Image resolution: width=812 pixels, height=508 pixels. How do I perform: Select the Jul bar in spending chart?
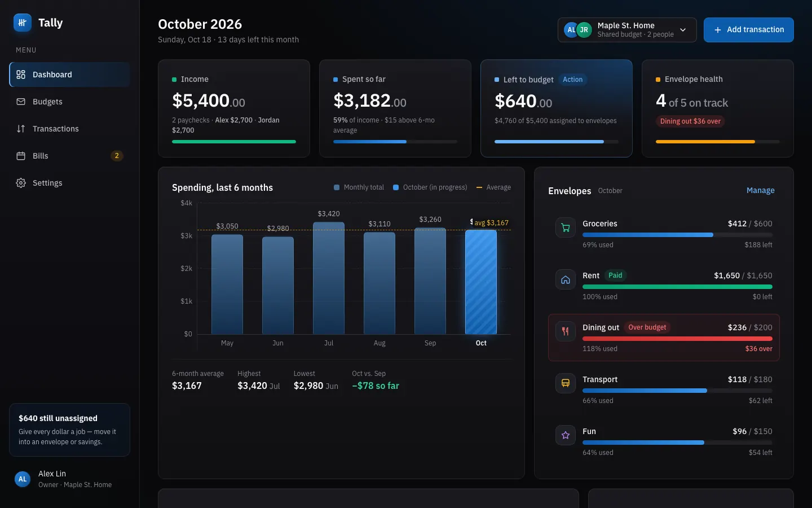(x=329, y=278)
